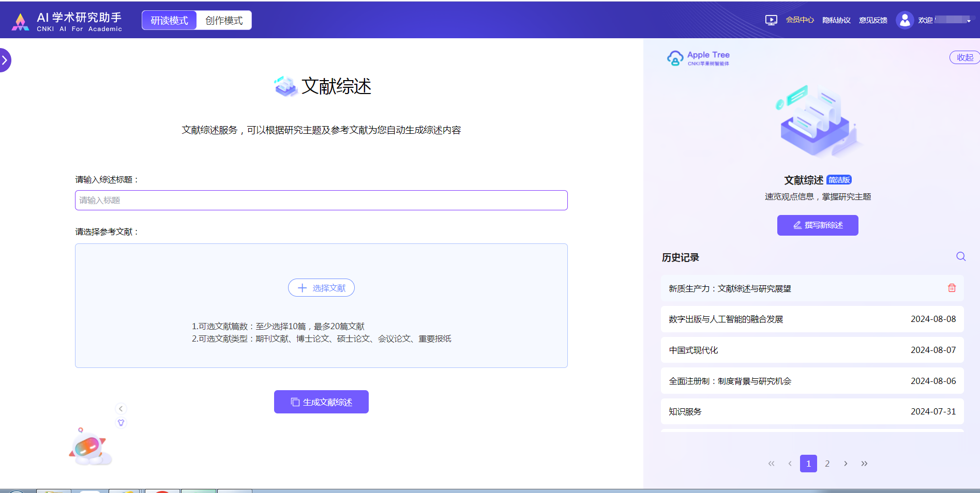This screenshot has width=980, height=493.
Task: Open the user account dropdown arrow
Action: coord(969,21)
